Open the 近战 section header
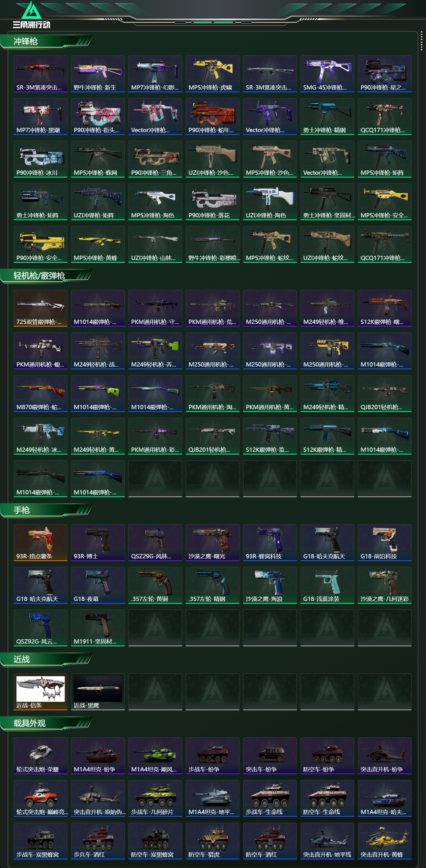426x868 pixels. 22,659
